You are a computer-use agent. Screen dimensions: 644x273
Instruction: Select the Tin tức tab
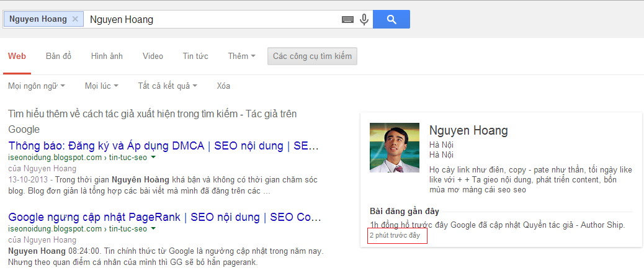(195, 56)
